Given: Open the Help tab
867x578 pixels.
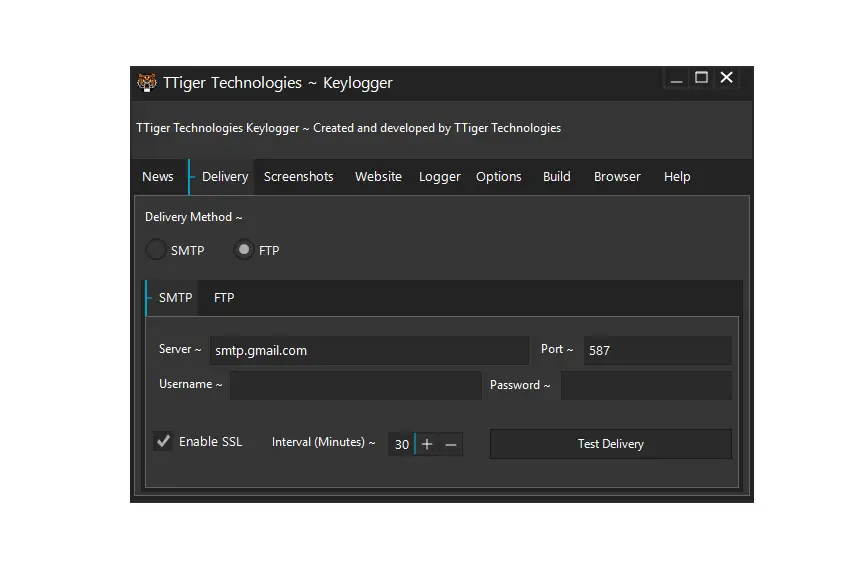Looking at the screenshot, I should point(677,176).
